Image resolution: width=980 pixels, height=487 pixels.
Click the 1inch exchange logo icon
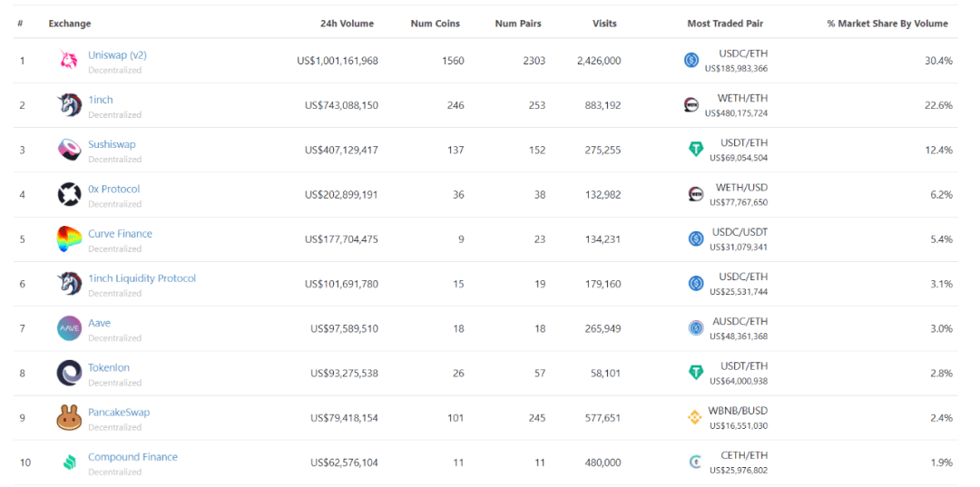(69, 105)
